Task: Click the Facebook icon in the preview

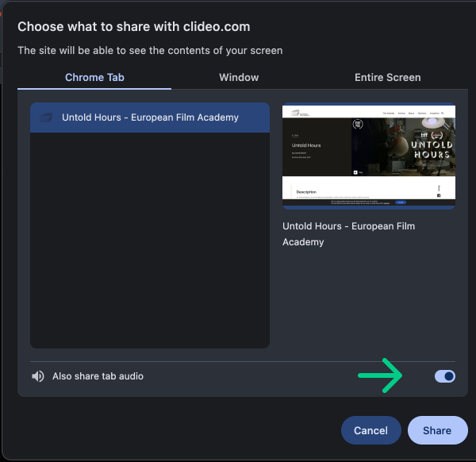Action: point(439,194)
